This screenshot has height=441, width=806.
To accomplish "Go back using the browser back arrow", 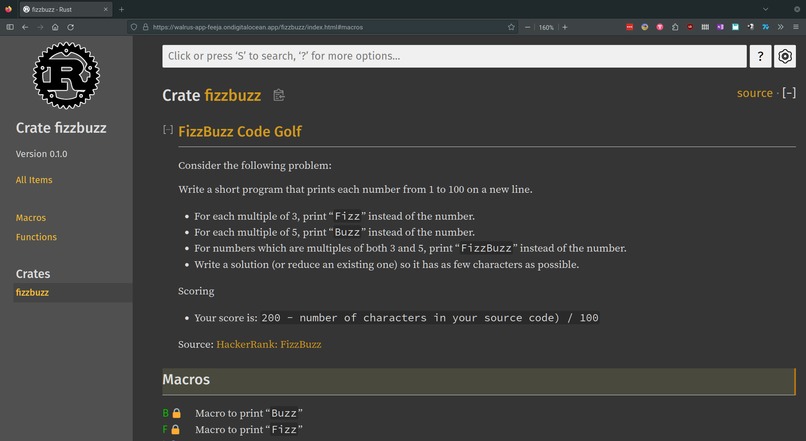I will point(25,27).
